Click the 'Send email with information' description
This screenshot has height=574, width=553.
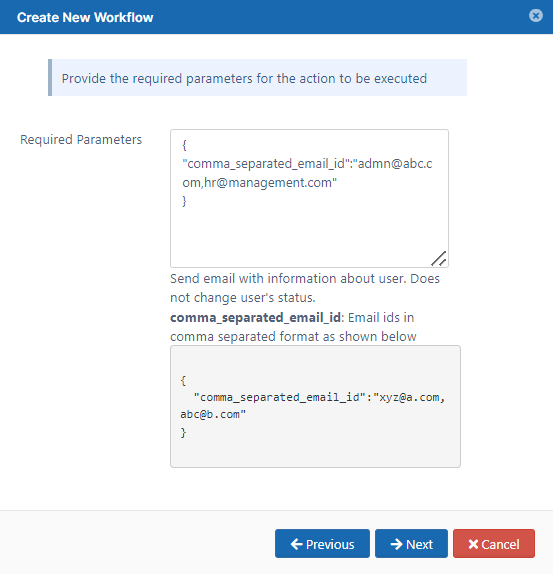(x=305, y=288)
